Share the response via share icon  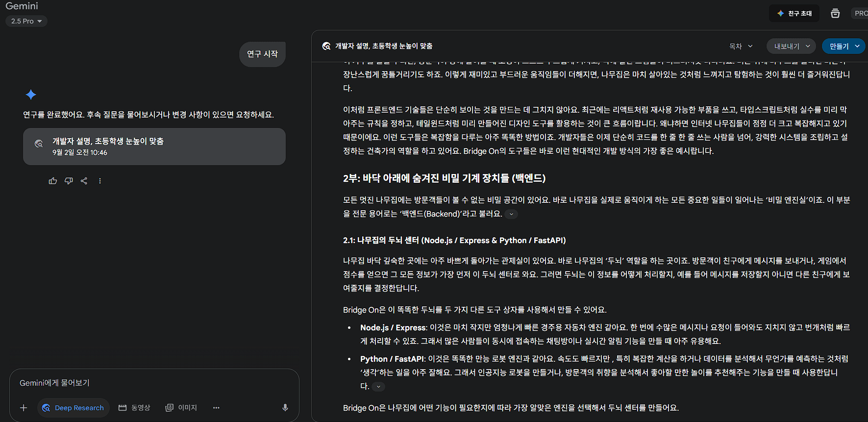point(84,181)
